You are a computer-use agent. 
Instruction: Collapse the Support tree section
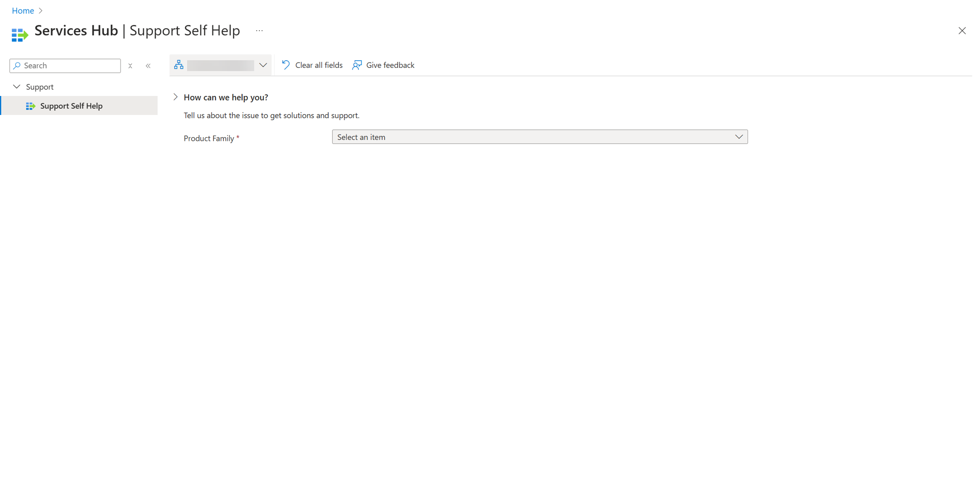[x=17, y=86]
